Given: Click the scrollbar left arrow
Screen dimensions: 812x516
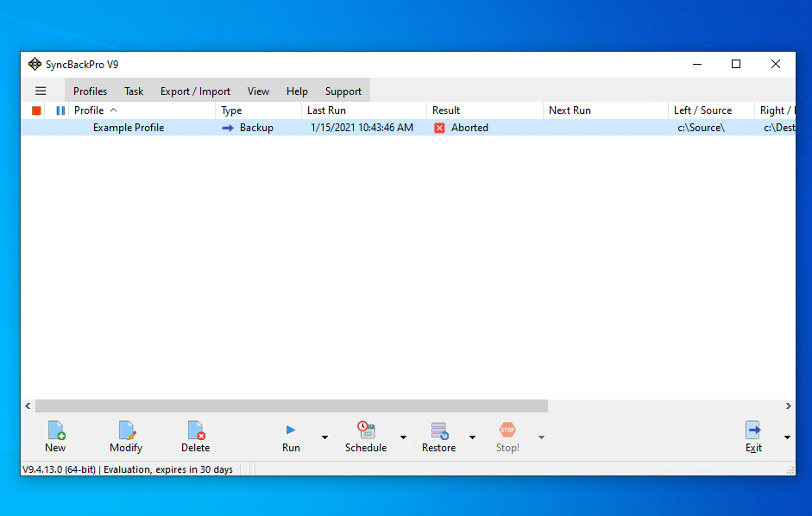Looking at the screenshot, I should click(x=28, y=406).
